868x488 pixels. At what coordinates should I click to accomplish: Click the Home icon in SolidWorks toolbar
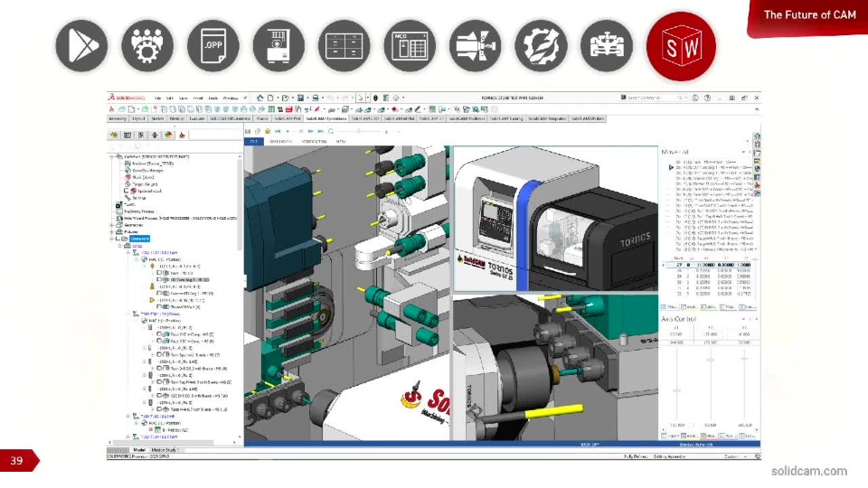pyautogui.click(x=259, y=98)
